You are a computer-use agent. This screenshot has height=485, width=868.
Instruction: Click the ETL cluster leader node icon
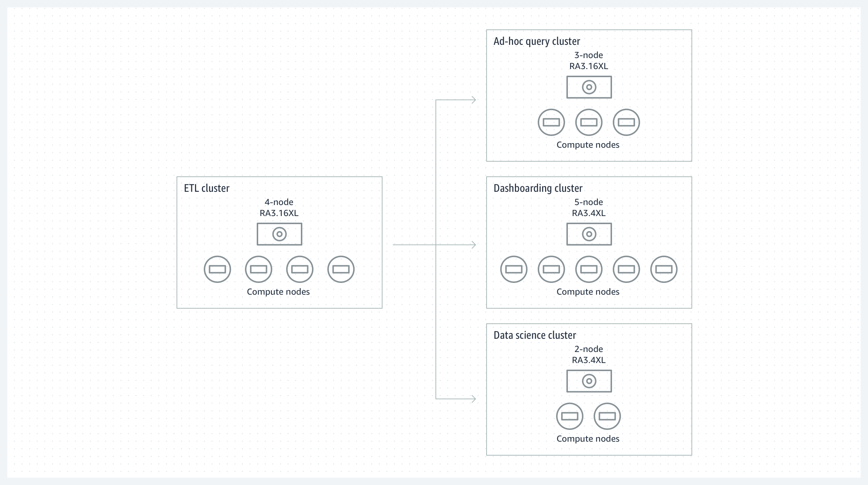tap(280, 234)
